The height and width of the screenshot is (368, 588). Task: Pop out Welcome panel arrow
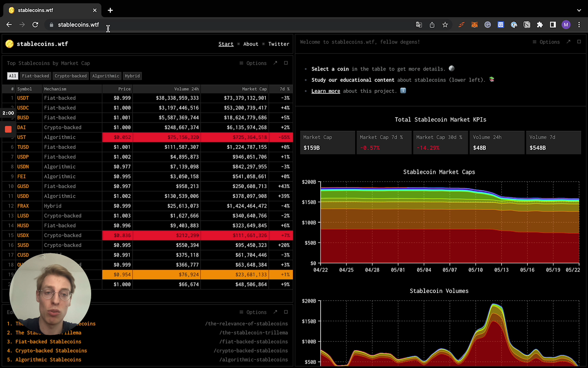coord(568,42)
